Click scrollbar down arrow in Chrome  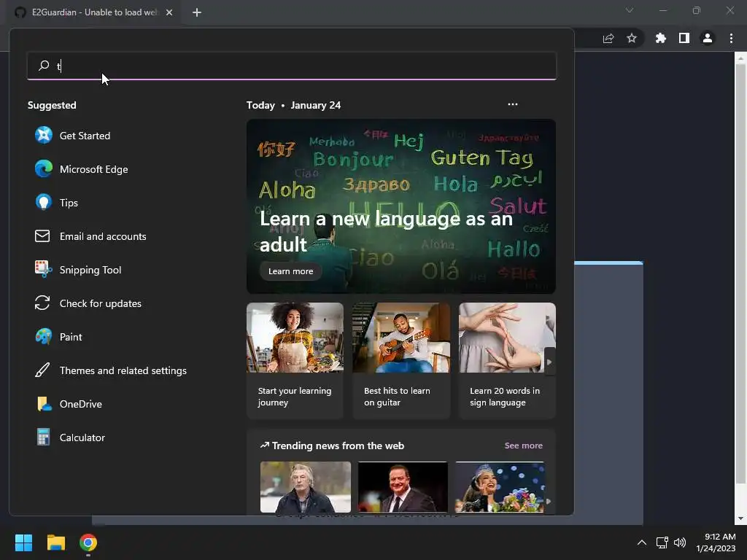[740, 518]
